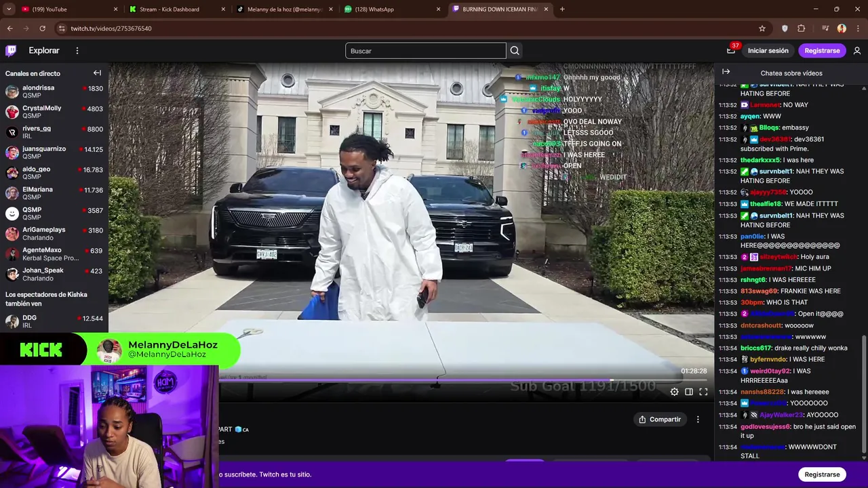Click the Brave-style shield extension icon

point(785,28)
